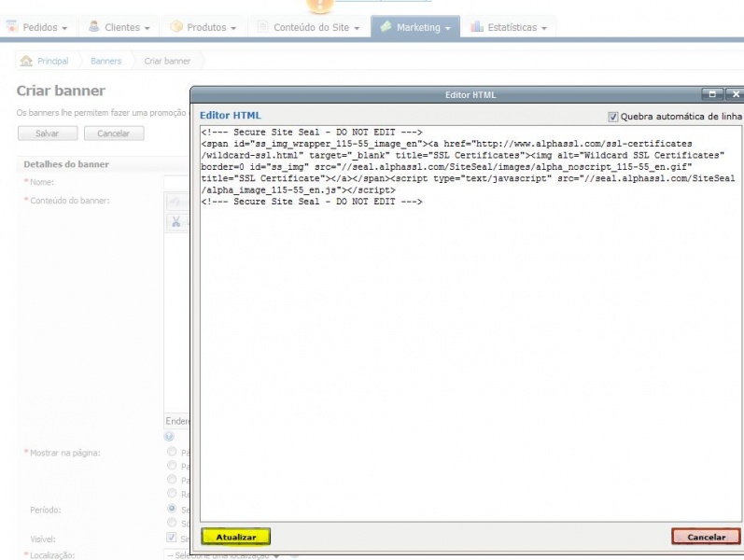Expand the Conteúdo do Site menu
This screenshot has width=744, height=560.
(308, 27)
